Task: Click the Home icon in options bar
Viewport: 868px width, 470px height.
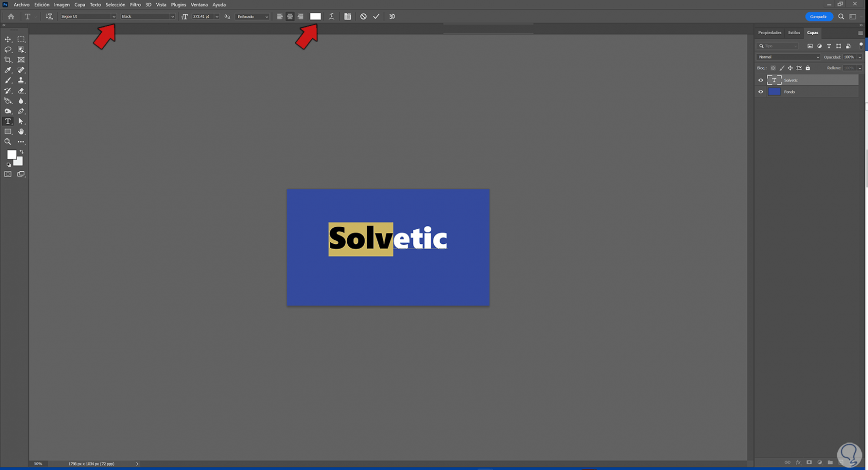Action: (11, 16)
